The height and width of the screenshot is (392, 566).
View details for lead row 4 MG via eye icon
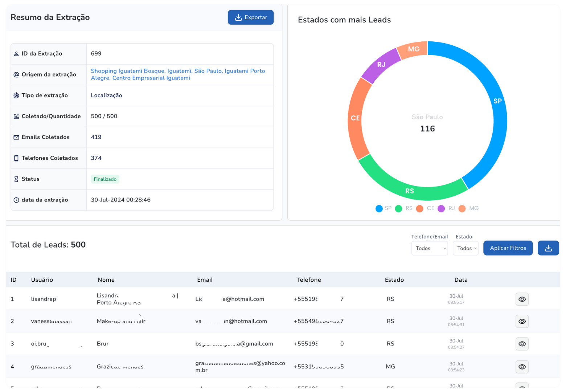(522, 367)
